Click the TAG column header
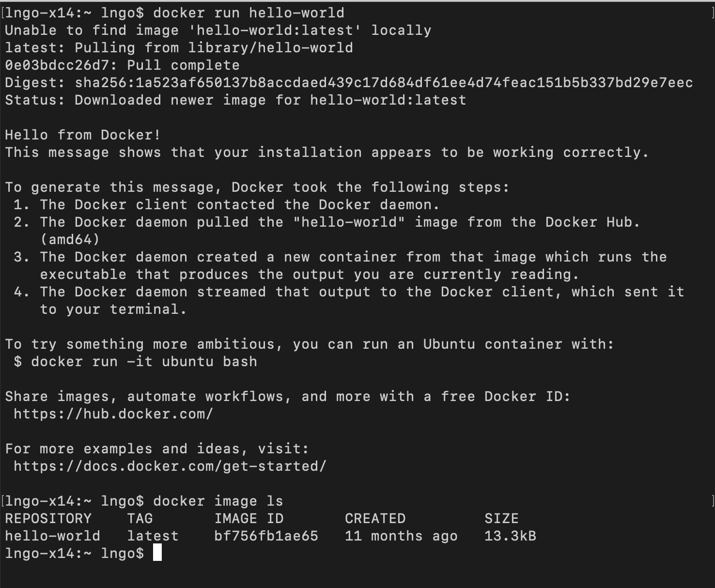The width and height of the screenshot is (715, 588). [x=140, y=519]
